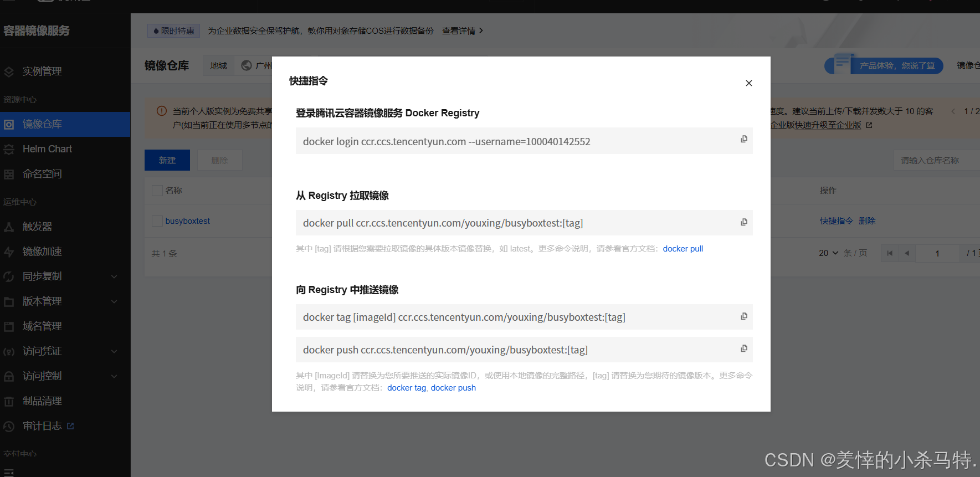Click the docker pull command text

[x=443, y=223]
